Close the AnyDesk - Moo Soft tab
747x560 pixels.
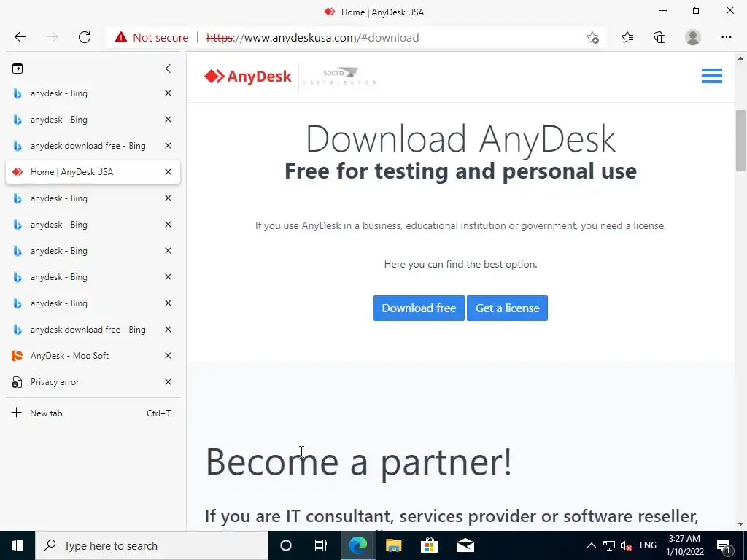168,356
